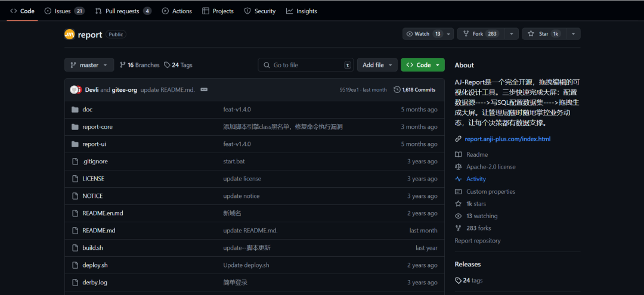This screenshot has width=644, height=295.
Task: Open the derby.log file
Action: coord(95,282)
